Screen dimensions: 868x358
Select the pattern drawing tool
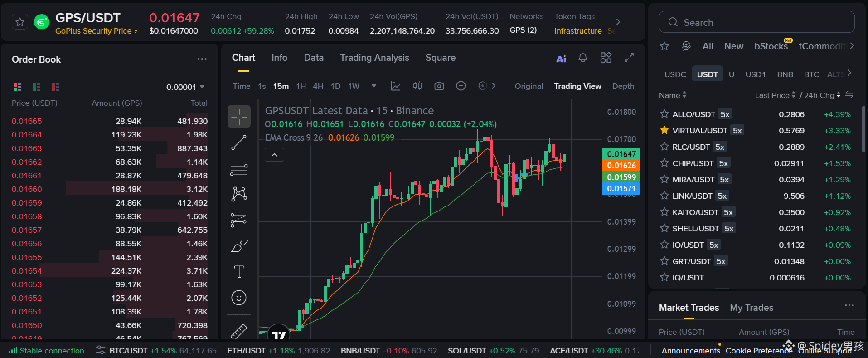tap(239, 194)
